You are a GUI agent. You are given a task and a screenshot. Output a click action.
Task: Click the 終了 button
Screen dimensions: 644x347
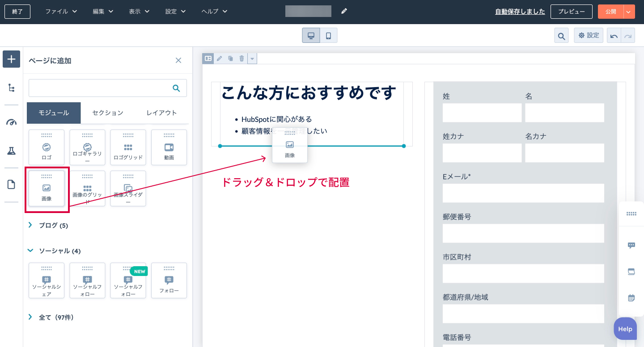[17, 12]
